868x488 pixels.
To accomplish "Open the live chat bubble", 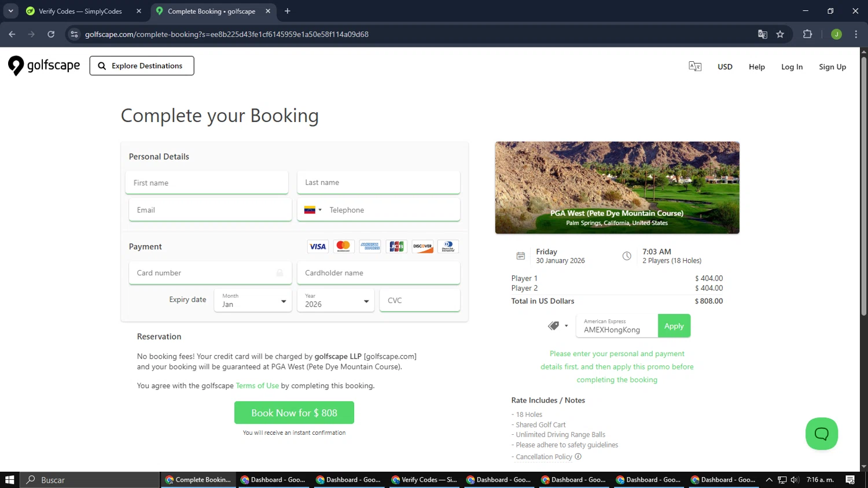I will coord(822,434).
